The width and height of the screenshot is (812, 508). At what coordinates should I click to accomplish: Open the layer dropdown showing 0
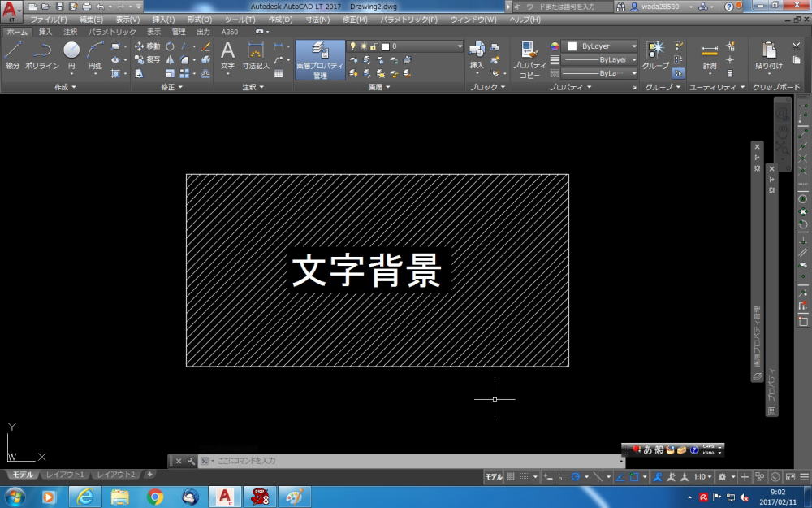406,46
